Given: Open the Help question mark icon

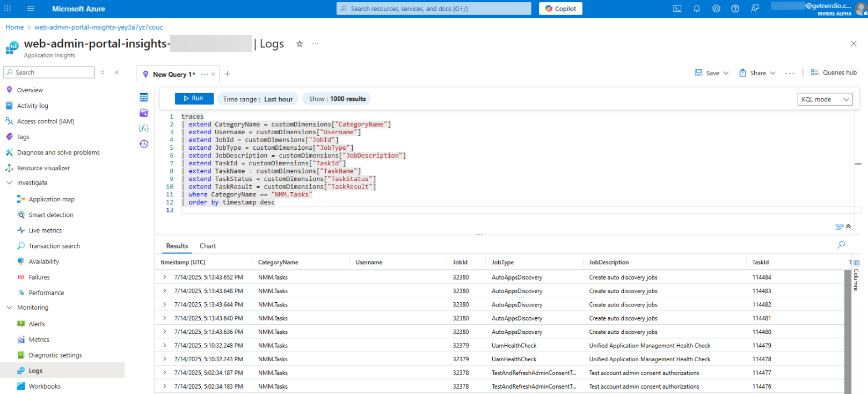Looking at the screenshot, I should pos(735,9).
